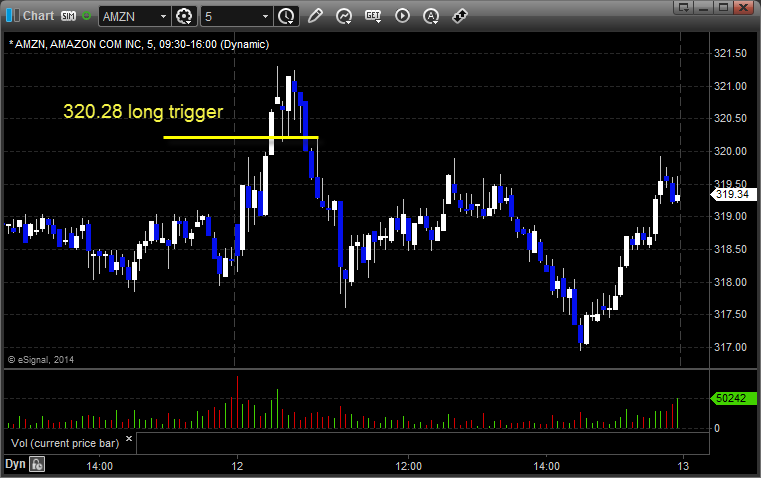This screenshot has width=761, height=478.
Task: Click the trade arrows icon
Action: pyautogui.click(x=460, y=16)
